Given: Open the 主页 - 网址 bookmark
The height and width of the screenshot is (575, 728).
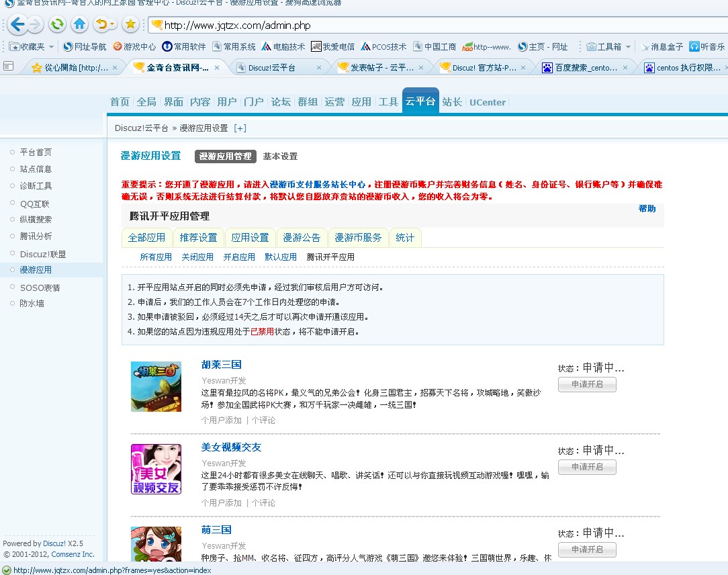Looking at the screenshot, I should point(543,47).
